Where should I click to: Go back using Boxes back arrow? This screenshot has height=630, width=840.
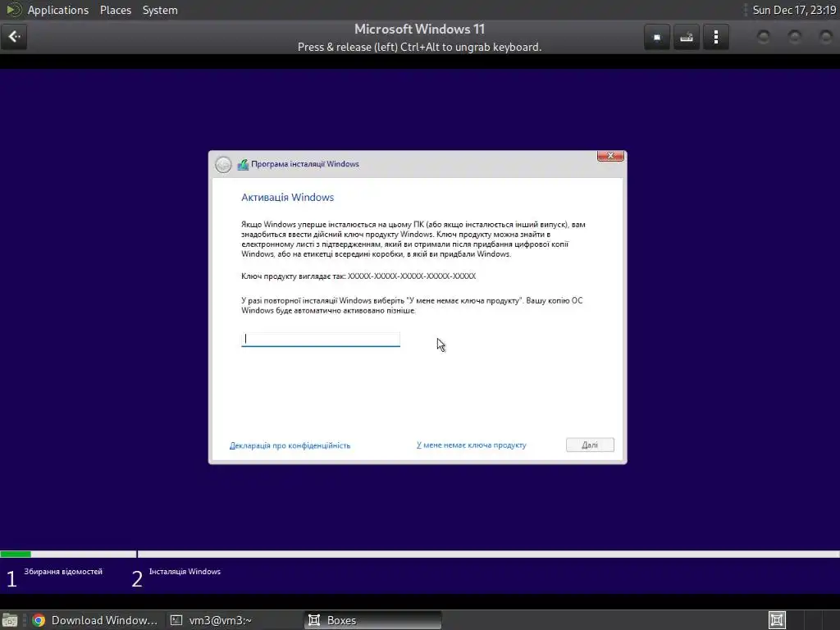[x=14, y=37]
